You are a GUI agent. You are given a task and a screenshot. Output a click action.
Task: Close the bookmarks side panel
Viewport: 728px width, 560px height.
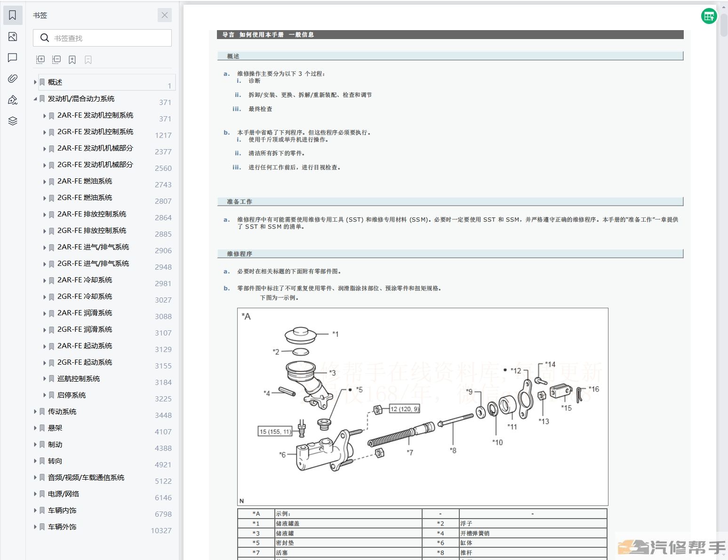coord(165,15)
